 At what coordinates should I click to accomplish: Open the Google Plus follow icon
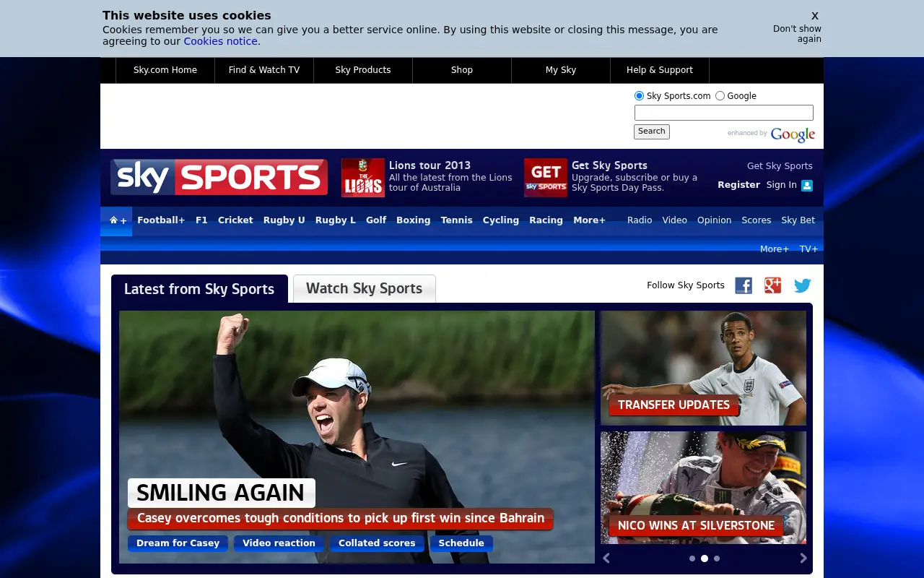773,285
